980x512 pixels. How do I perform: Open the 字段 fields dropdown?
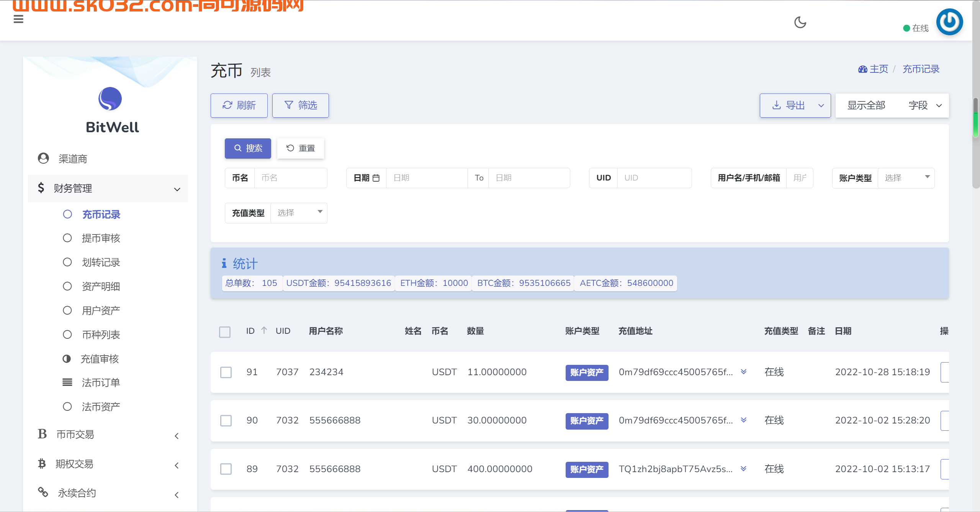coord(925,105)
